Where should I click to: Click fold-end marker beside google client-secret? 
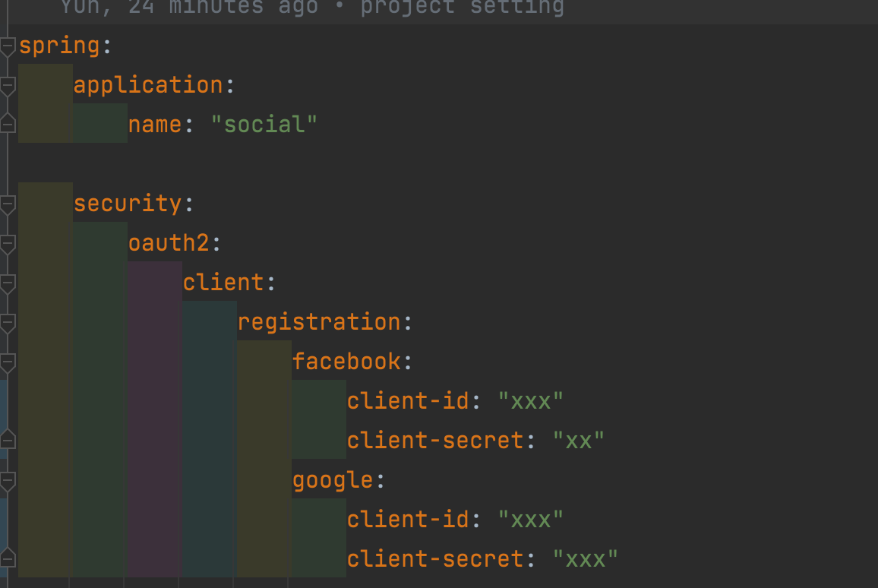pos(8,557)
